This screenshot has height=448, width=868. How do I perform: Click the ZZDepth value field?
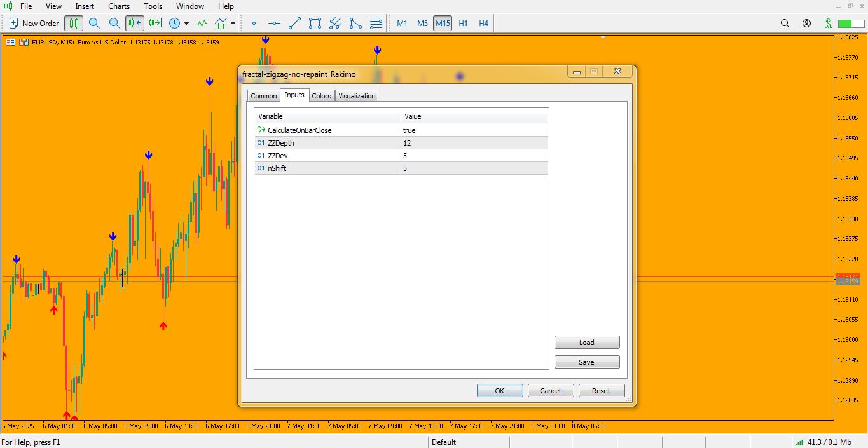point(474,143)
